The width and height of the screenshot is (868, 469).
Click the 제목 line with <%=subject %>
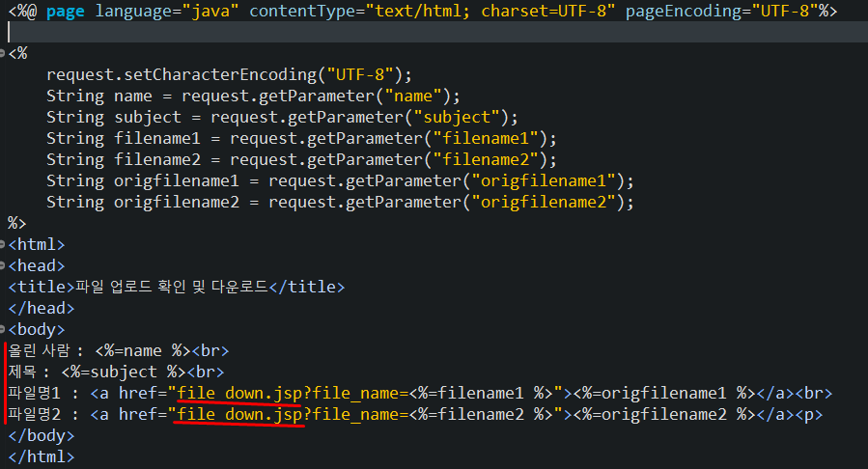(x=116, y=372)
